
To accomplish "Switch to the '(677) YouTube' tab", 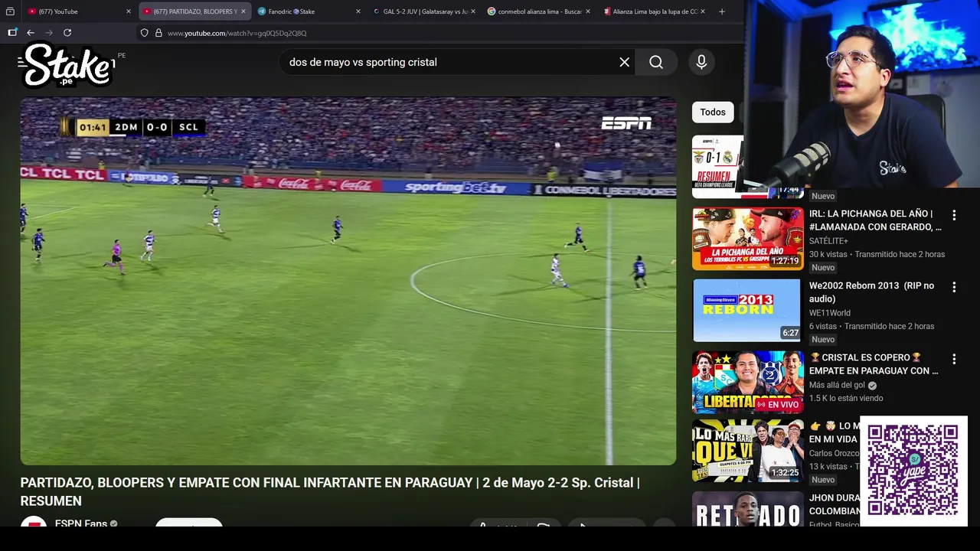I will click(80, 11).
